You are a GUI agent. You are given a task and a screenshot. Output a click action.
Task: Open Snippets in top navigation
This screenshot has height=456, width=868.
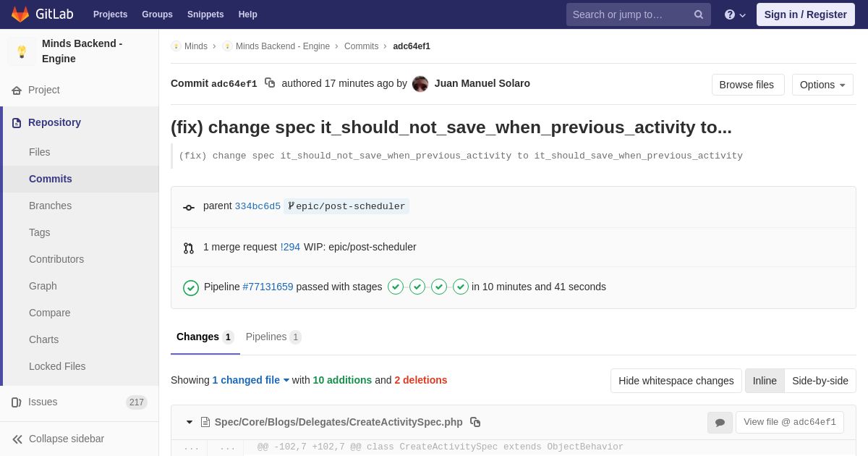(x=205, y=14)
